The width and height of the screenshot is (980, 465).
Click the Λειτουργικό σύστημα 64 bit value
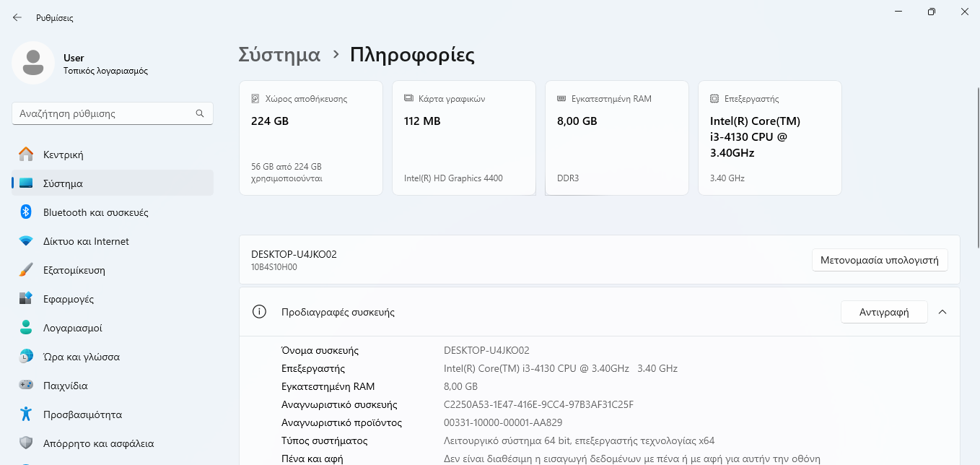(579, 440)
